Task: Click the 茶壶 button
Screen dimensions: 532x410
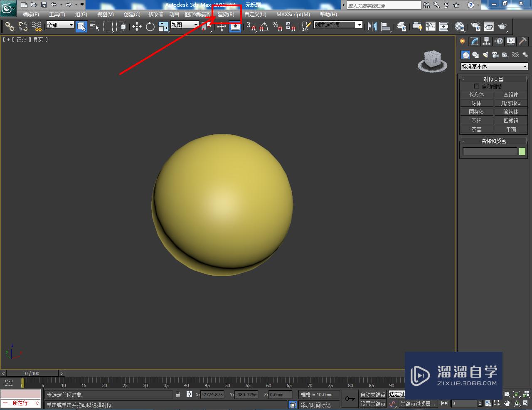Action: pyautogui.click(x=476, y=129)
